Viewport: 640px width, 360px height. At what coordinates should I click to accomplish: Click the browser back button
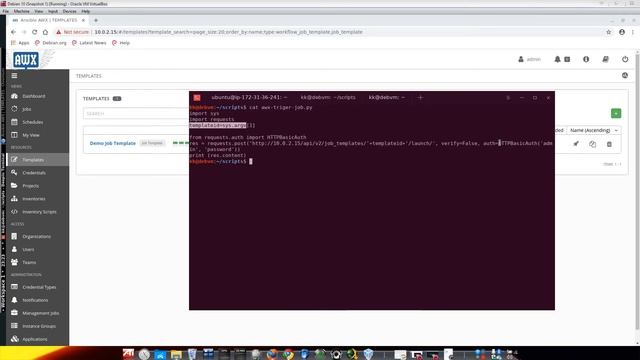point(13,32)
